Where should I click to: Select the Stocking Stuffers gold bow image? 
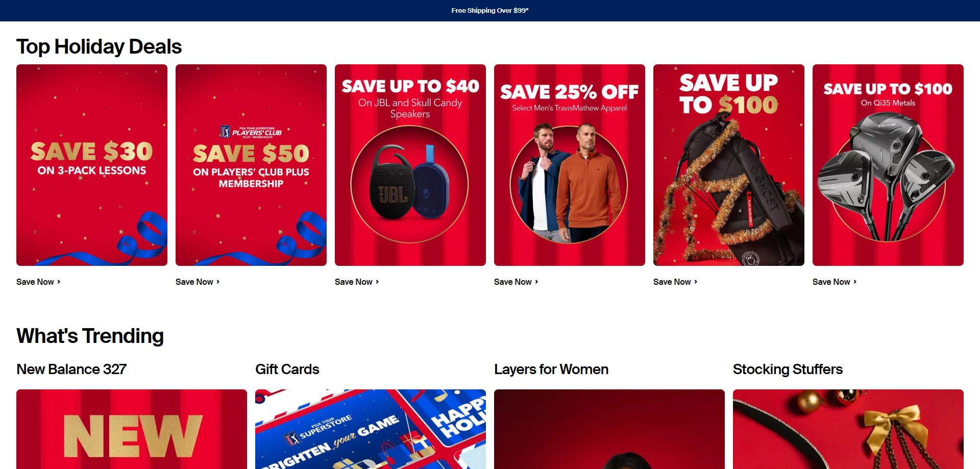tap(848, 429)
